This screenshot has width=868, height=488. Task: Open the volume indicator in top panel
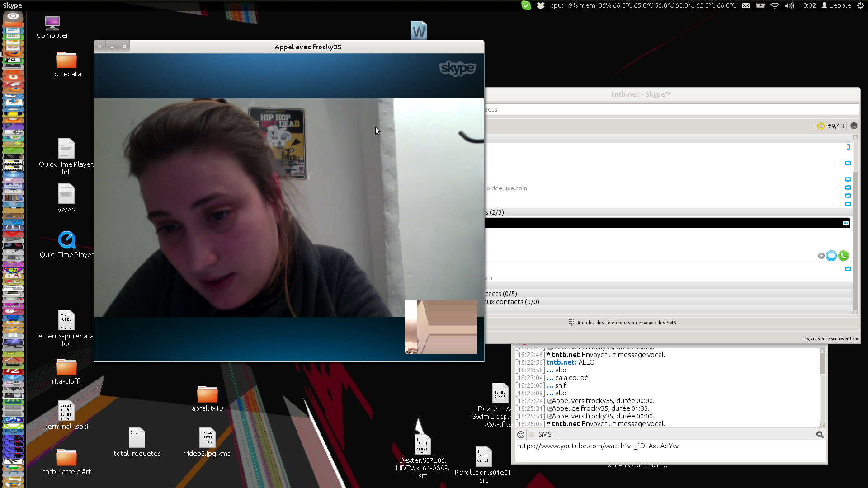789,5
